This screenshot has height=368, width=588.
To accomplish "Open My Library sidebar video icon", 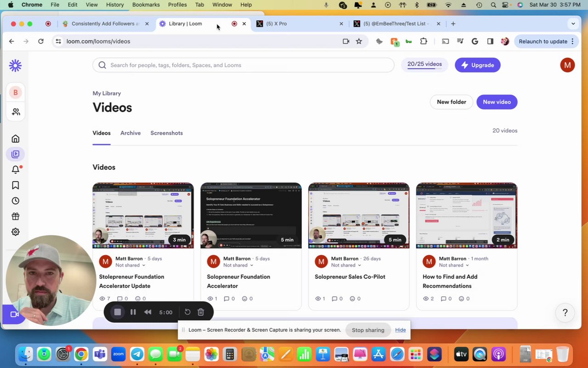I will click(15, 154).
